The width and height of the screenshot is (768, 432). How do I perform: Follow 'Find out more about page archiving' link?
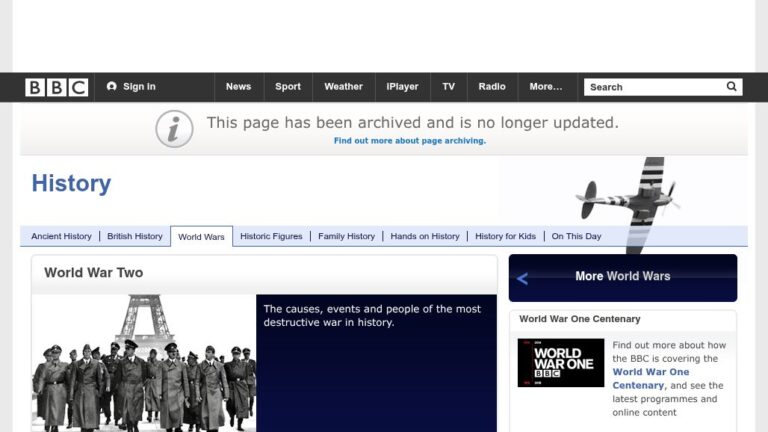click(410, 141)
